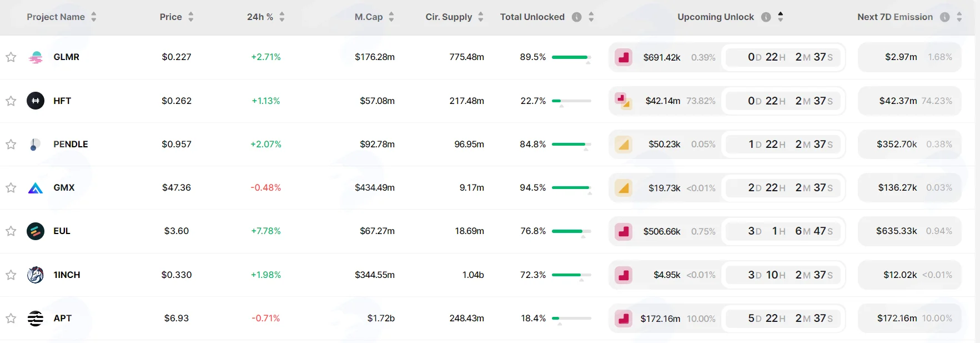Click the GLMR token logo icon
Viewport: 980px width, 343px height.
pos(36,57)
